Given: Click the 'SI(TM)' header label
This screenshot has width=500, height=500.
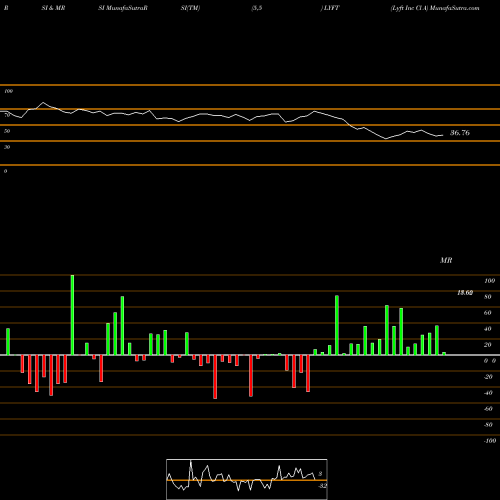Looking at the screenshot, I should click(190, 8).
